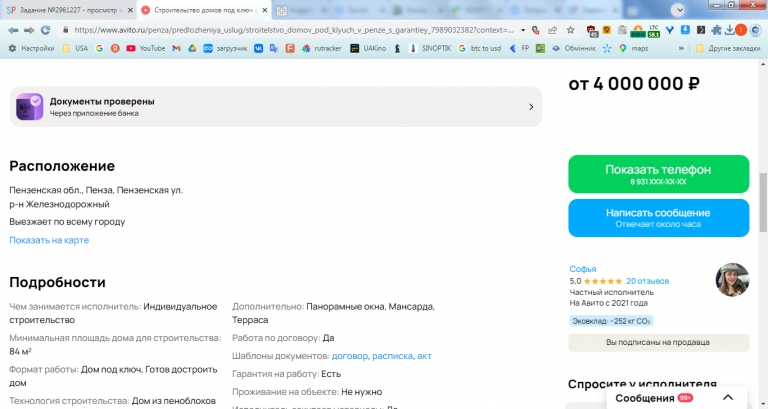
Task: Go back with the browser back arrow
Action: tap(13, 30)
